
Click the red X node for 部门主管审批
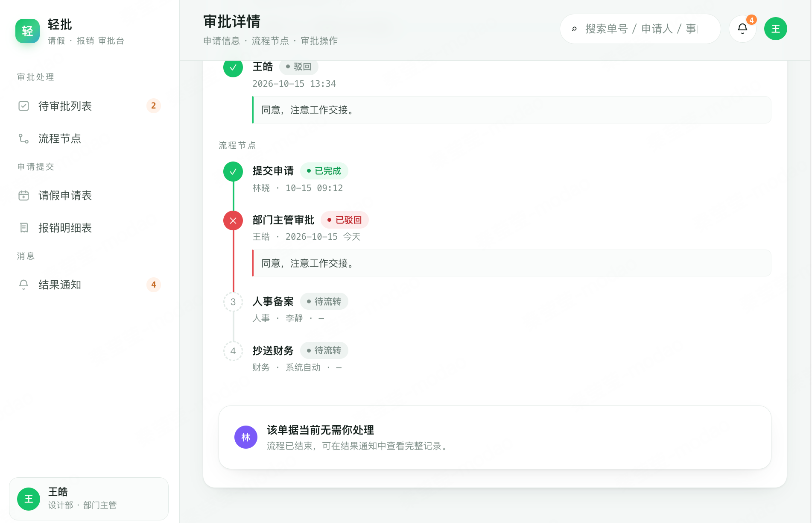[233, 220]
